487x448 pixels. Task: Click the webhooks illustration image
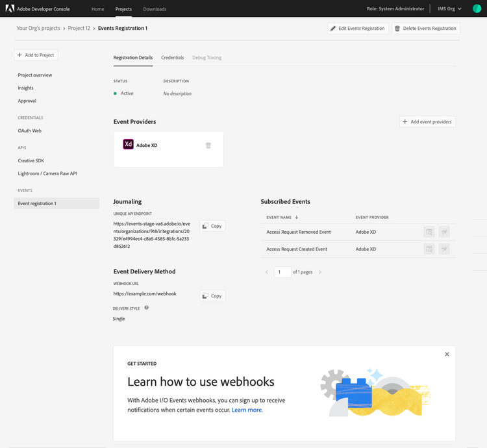(375, 392)
